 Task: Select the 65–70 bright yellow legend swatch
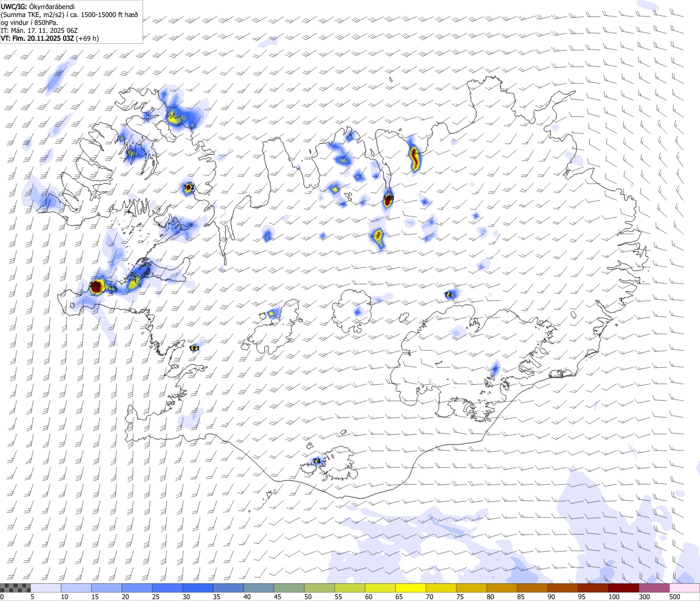[411, 588]
